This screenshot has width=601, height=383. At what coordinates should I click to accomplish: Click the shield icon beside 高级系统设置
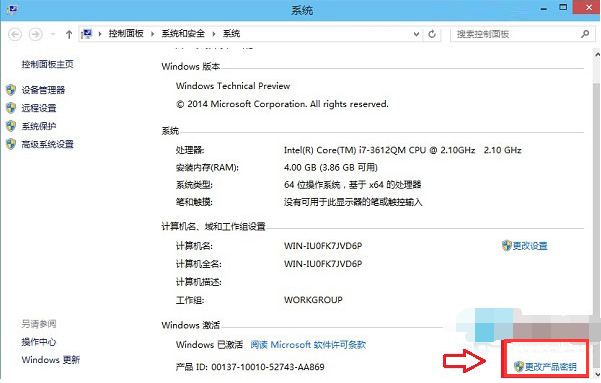(11, 144)
